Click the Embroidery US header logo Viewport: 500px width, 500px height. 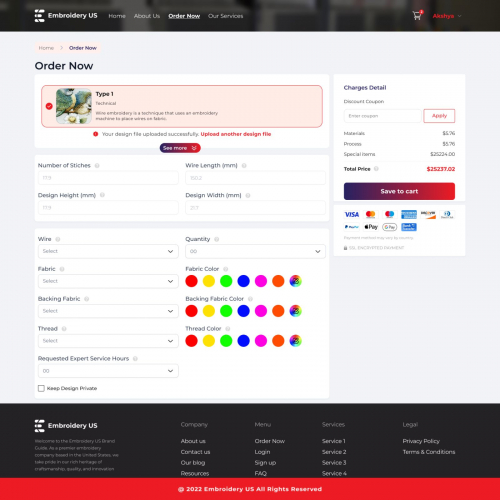66,16
